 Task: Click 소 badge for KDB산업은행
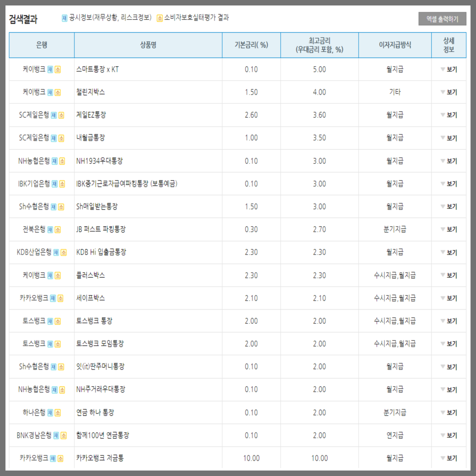[x=63, y=252]
